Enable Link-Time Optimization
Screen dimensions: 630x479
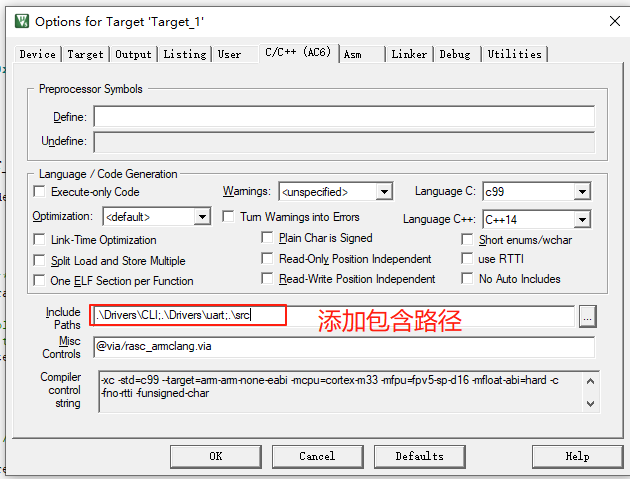[39, 240]
